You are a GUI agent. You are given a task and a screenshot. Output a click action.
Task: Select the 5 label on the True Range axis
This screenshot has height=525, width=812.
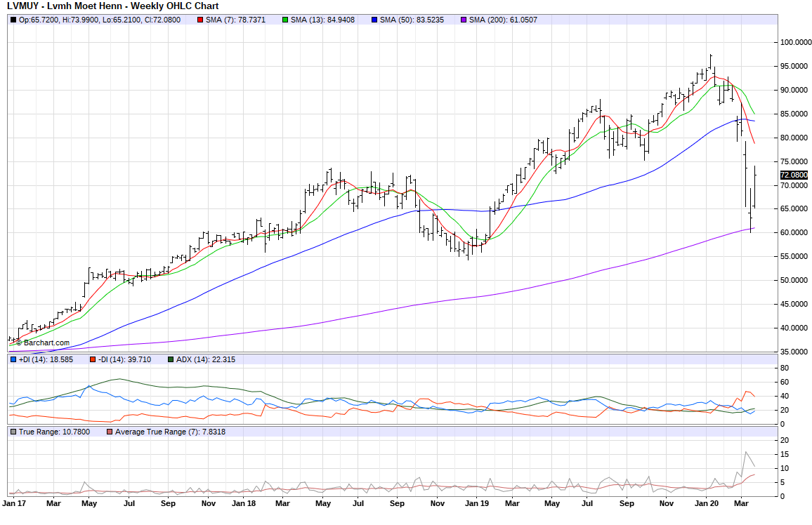(782, 483)
